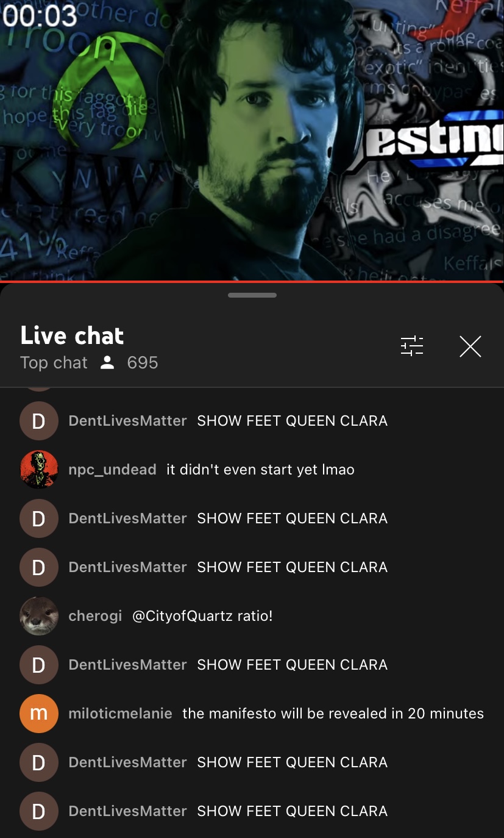Tap the 00:03 timer on the video
Image resolution: width=504 pixels, height=838 pixels.
(40, 15)
